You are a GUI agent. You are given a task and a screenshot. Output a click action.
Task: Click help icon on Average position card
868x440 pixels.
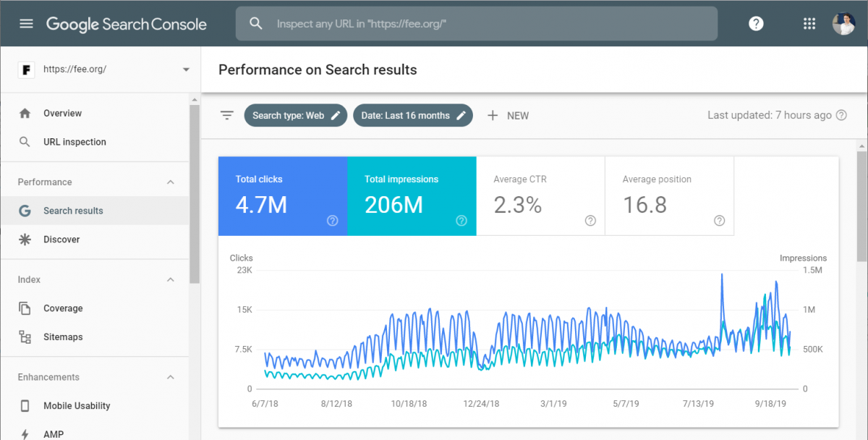(719, 221)
